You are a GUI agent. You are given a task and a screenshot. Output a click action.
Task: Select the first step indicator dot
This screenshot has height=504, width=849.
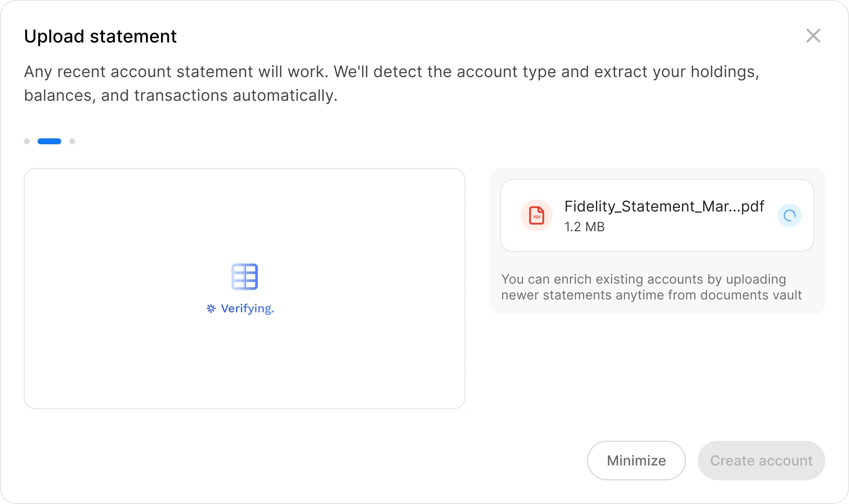pos(27,141)
